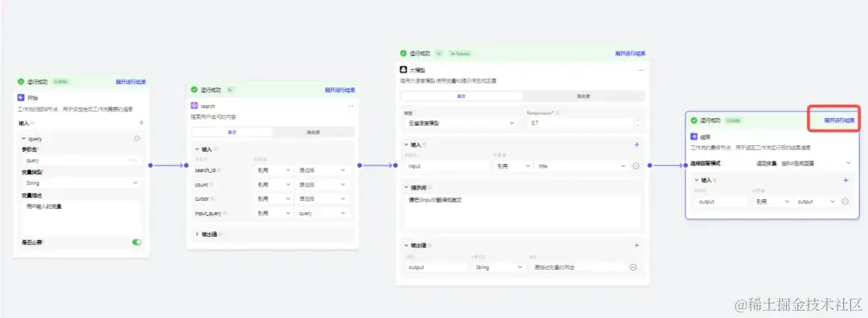Screen dimensions: 868x318
Task: Click the Start (开始) node icon
Action: 22,97
